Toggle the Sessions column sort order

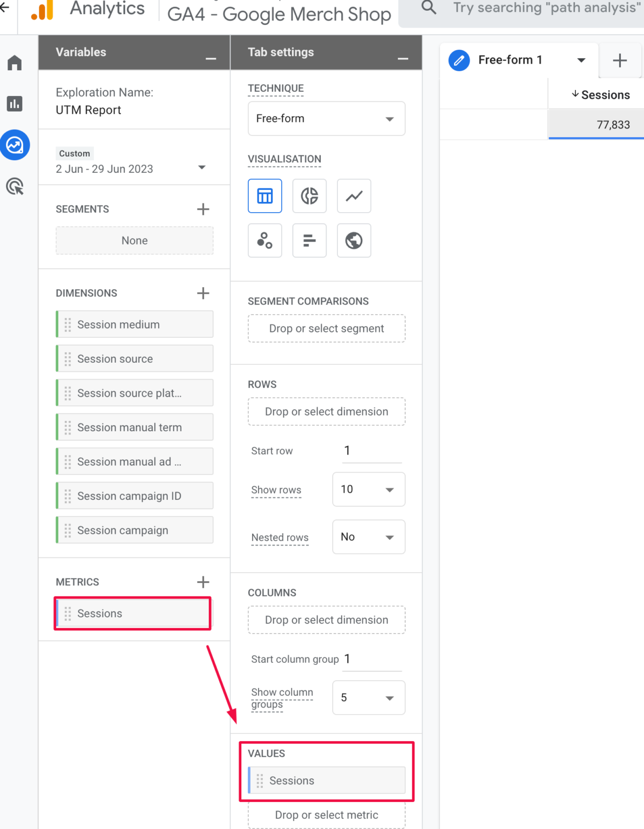[601, 94]
